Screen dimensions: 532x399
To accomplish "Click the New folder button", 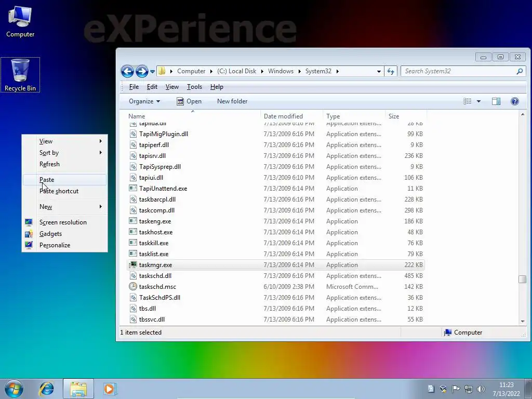I will point(232,101).
